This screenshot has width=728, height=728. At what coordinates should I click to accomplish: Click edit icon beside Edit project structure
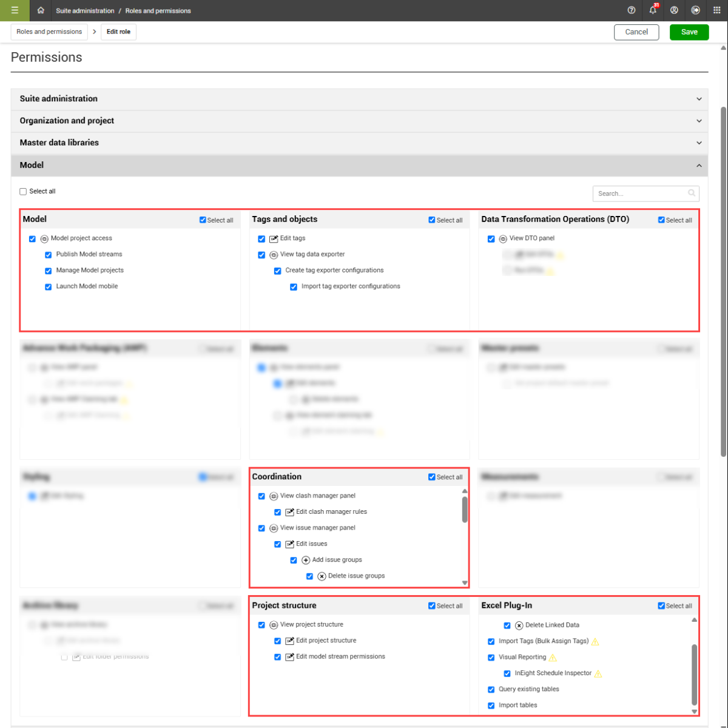[x=289, y=641]
